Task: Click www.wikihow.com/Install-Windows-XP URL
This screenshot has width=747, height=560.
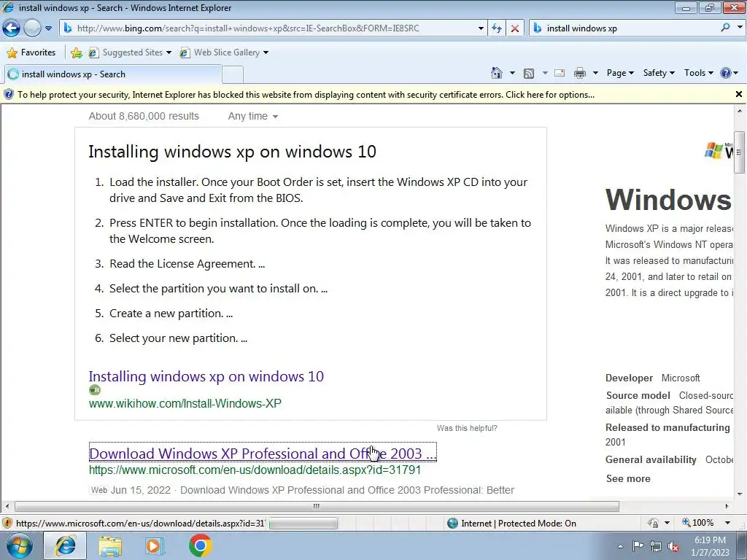Action: (185, 403)
